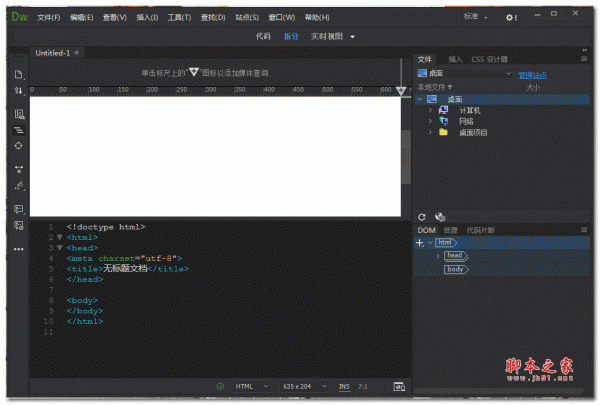This screenshot has width=600, height=405.
Task: Click the three-dots Customize Toolbar icon
Action: pyautogui.click(x=18, y=248)
